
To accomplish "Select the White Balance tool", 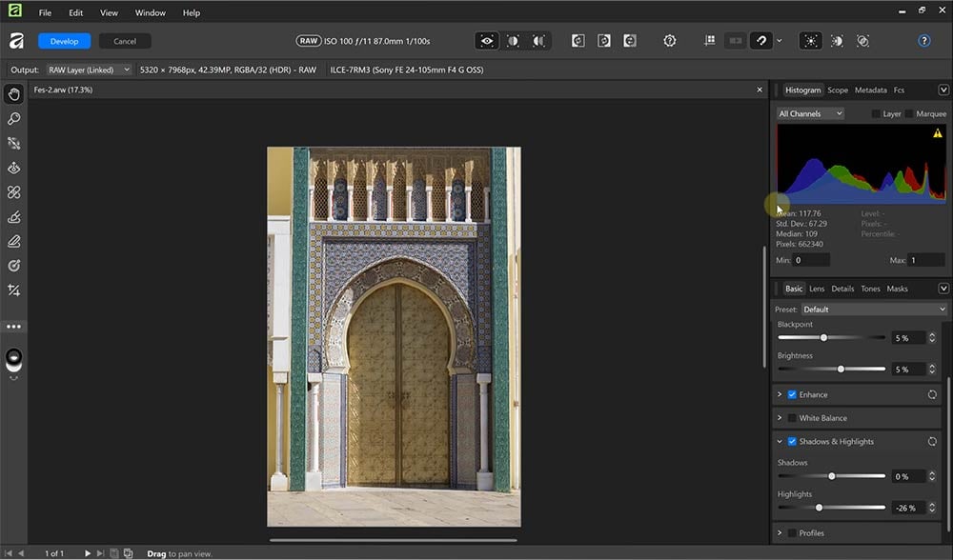I will pos(13,143).
